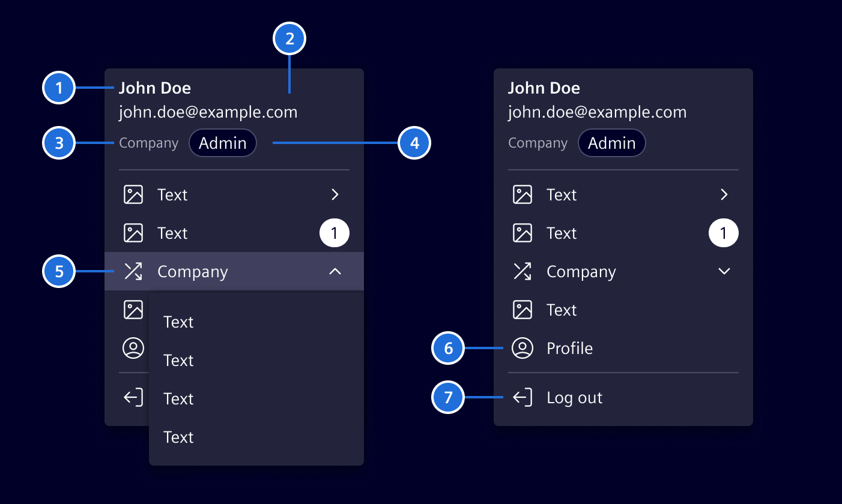Collapse the Company submenu with the up chevron
The image size is (842, 504).
335,272
